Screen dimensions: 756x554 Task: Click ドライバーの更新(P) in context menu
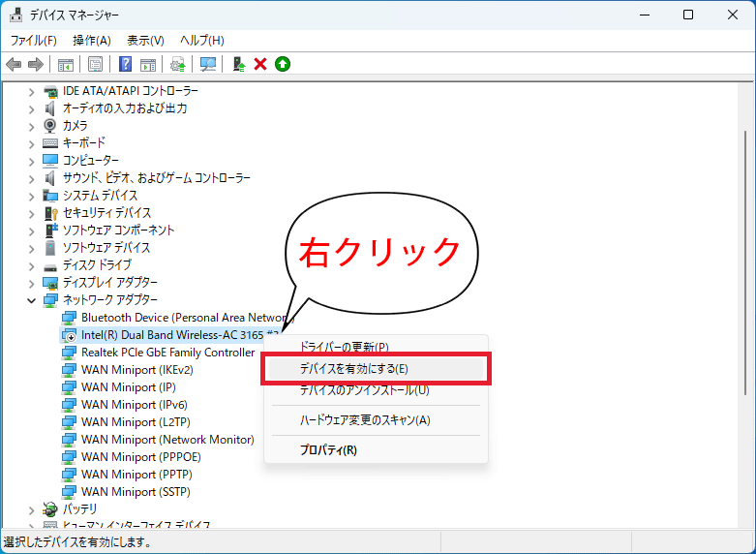[344, 347]
